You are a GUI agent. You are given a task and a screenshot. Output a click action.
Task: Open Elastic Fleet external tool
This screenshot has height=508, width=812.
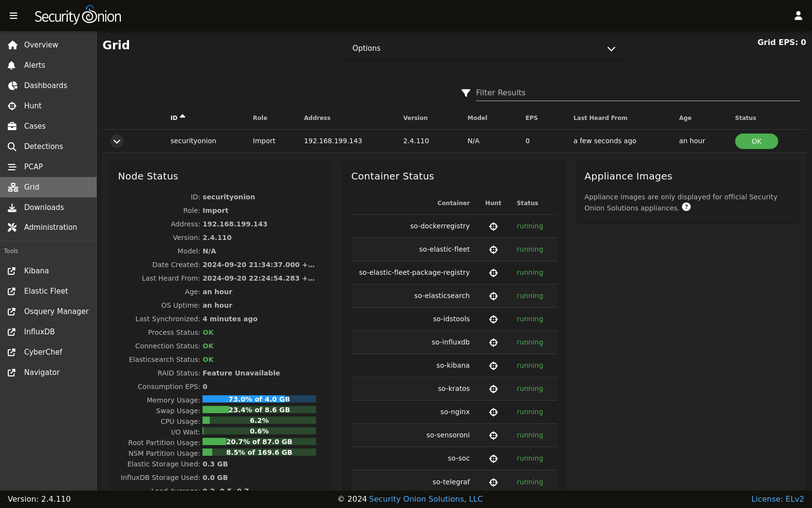(x=48, y=291)
